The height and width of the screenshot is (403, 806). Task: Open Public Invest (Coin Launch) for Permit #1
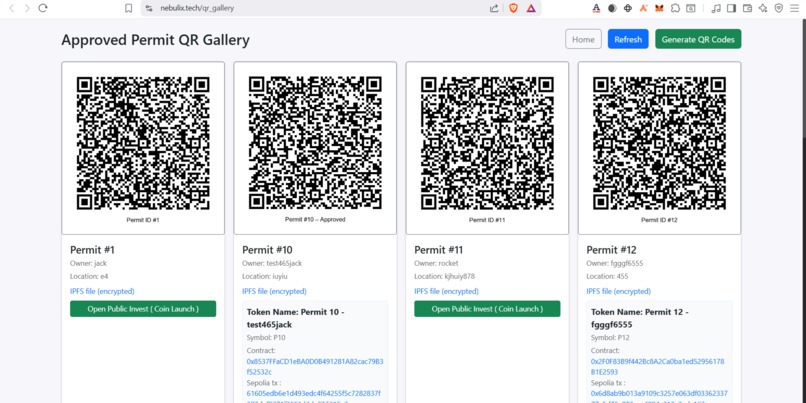[x=143, y=309]
